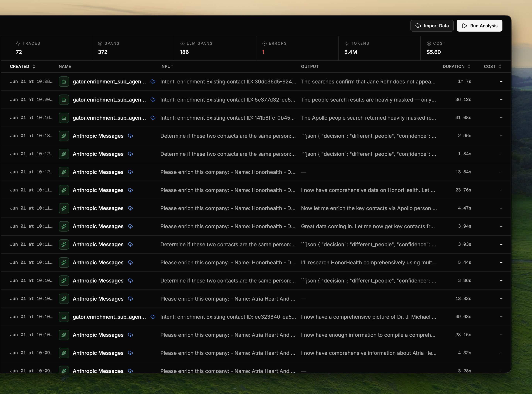Click the Import Data button
Viewport: 532px width, 394px height.
(432, 26)
